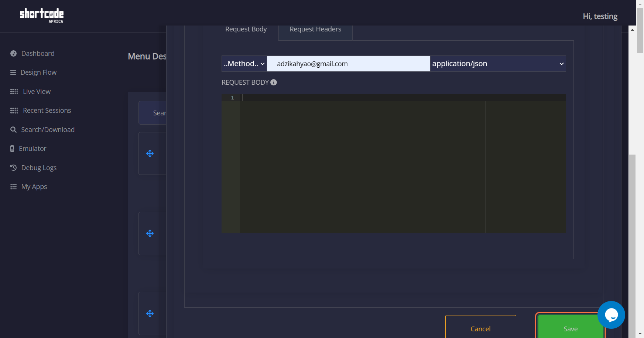Click the page scrollbar up arrow
The width and height of the screenshot is (644, 338).
click(640, 4)
